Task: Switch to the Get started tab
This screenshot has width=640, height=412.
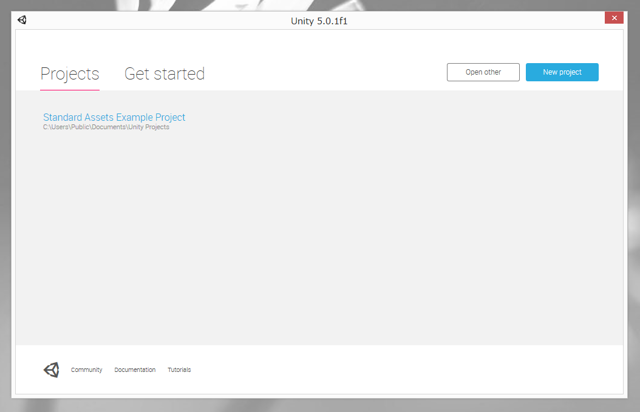Action: 164,74
